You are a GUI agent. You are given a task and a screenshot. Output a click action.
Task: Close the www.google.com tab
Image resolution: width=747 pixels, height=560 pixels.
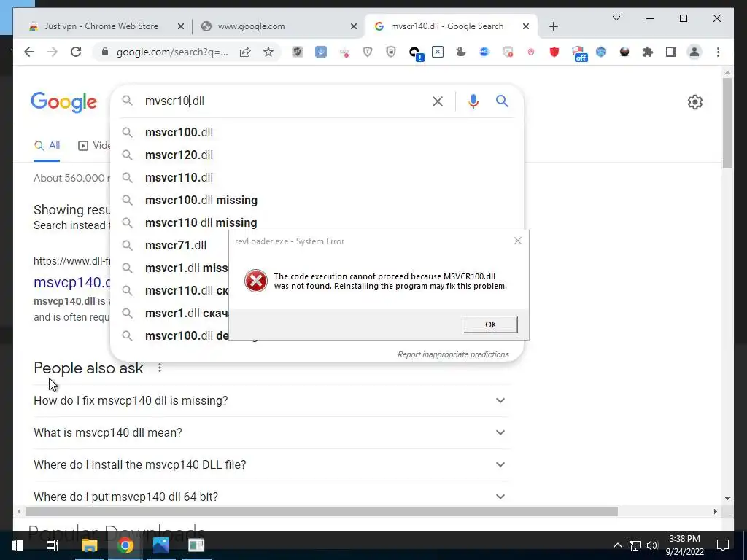354,27
